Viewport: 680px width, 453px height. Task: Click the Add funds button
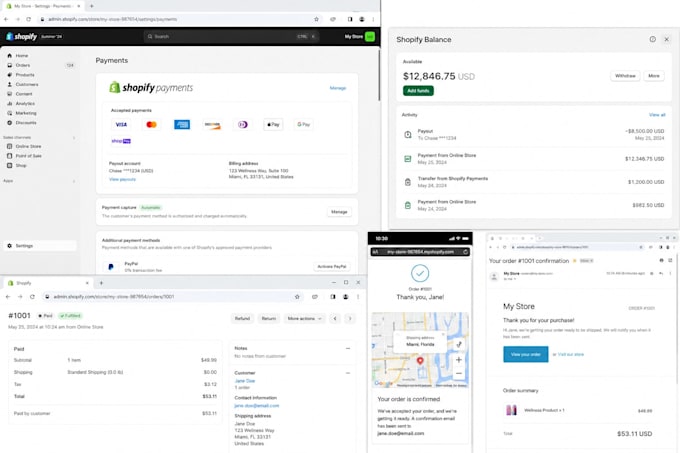[418, 91]
